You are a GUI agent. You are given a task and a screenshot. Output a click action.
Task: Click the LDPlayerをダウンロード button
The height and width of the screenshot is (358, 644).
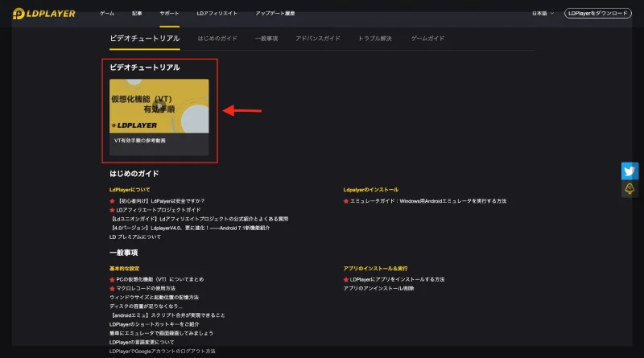[x=598, y=13]
